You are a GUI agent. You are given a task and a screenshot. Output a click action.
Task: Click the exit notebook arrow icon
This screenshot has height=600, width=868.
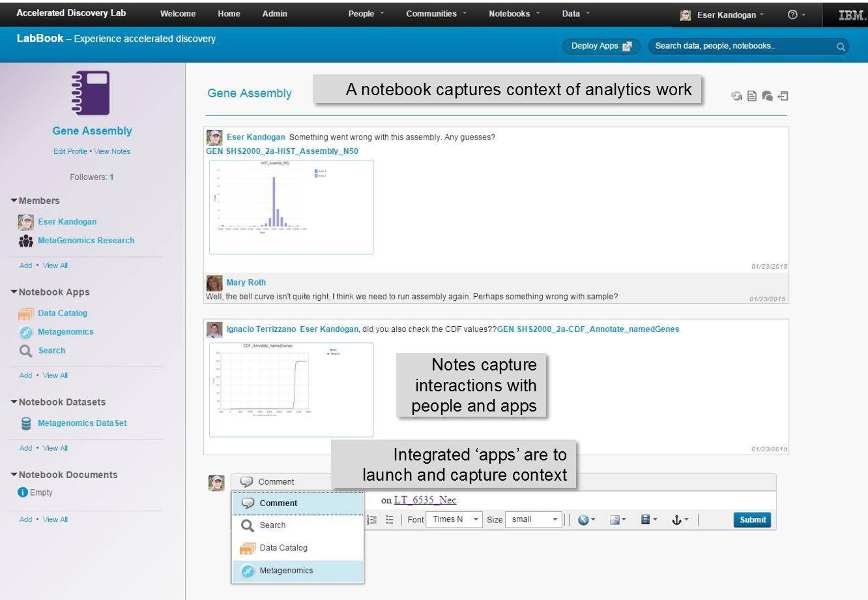click(783, 96)
